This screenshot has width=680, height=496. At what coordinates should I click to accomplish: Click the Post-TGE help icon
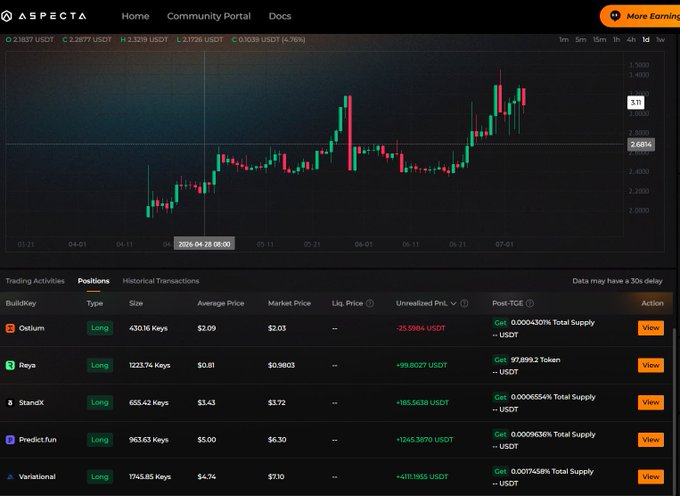[x=530, y=303]
